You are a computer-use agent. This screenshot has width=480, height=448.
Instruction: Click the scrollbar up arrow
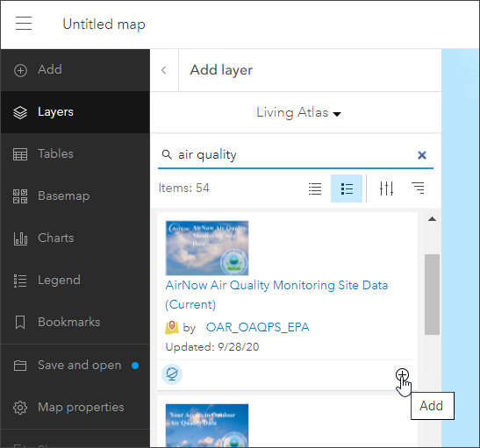pyautogui.click(x=432, y=219)
